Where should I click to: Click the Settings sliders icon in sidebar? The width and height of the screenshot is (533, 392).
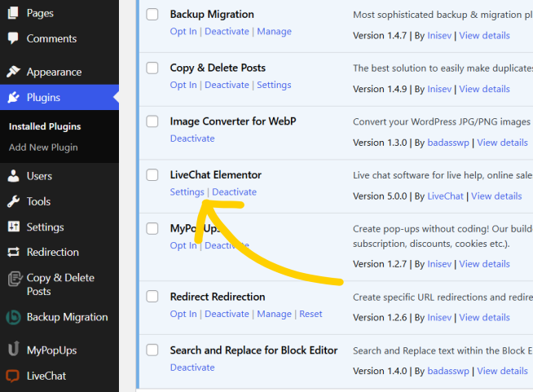coord(13,227)
